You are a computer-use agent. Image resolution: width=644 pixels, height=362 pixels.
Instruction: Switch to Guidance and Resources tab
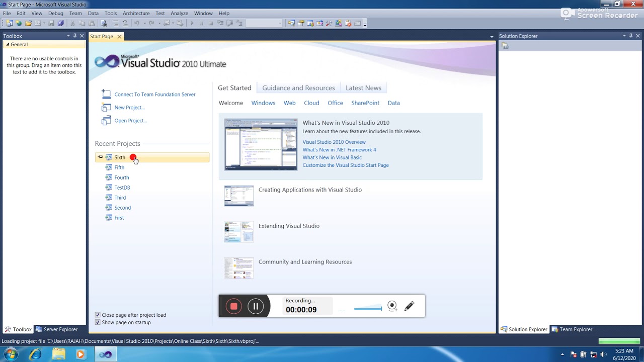click(x=298, y=87)
